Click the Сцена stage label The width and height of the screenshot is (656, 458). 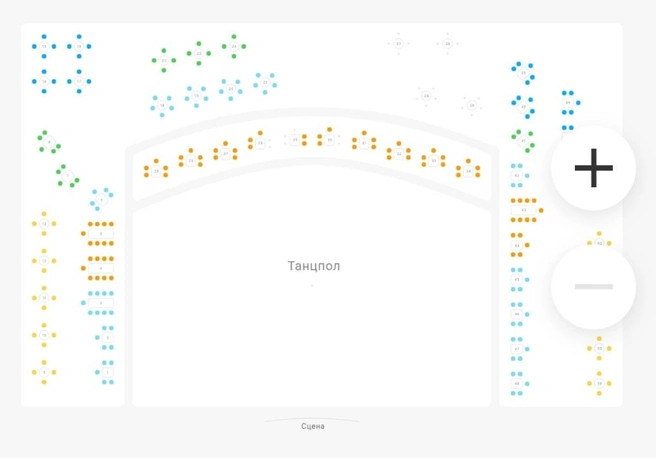[313, 426]
